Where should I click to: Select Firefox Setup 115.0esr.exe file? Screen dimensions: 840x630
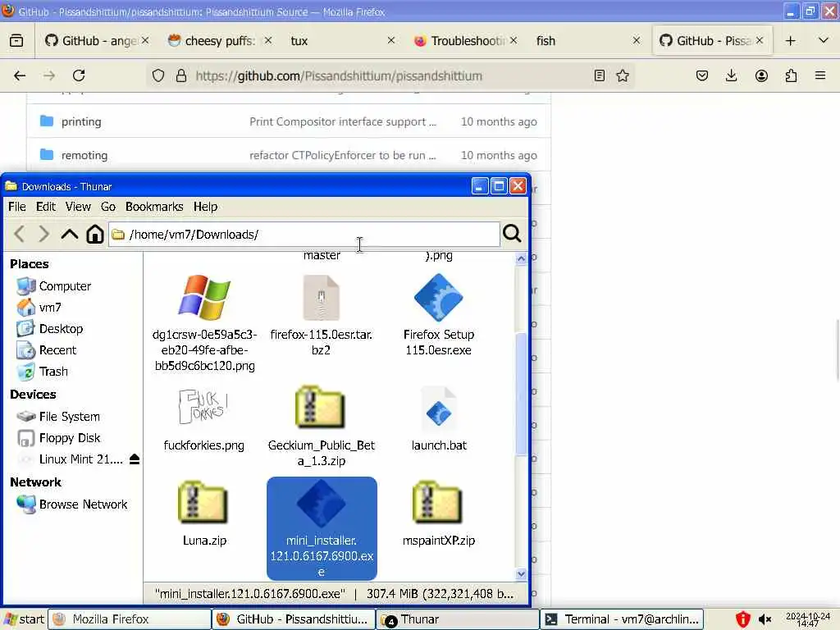439,316
